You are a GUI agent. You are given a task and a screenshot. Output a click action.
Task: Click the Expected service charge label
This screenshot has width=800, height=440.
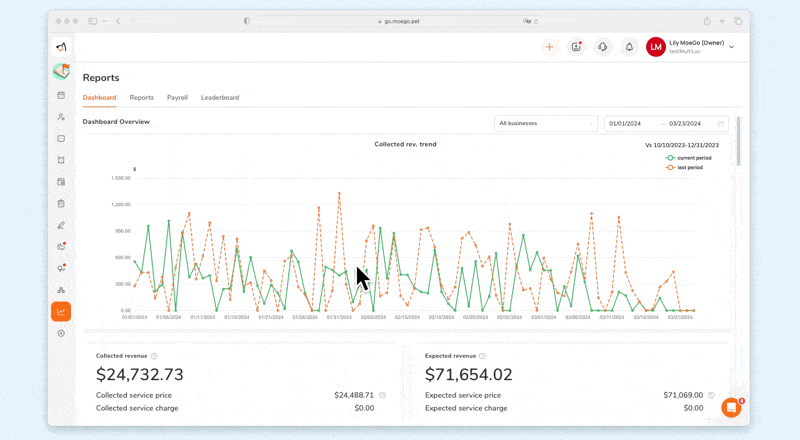(x=466, y=408)
